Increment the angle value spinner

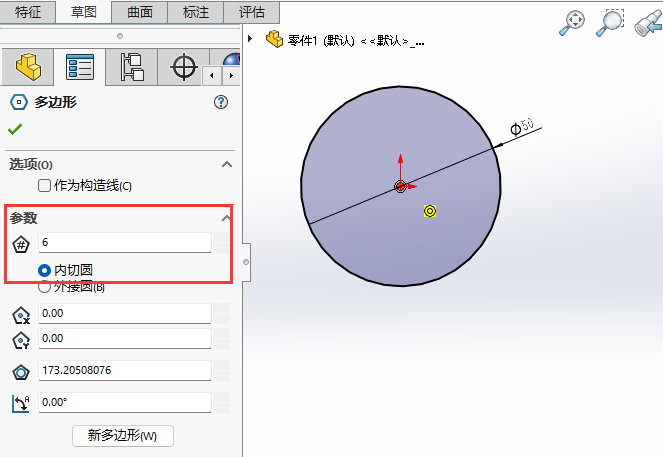[x=222, y=397]
